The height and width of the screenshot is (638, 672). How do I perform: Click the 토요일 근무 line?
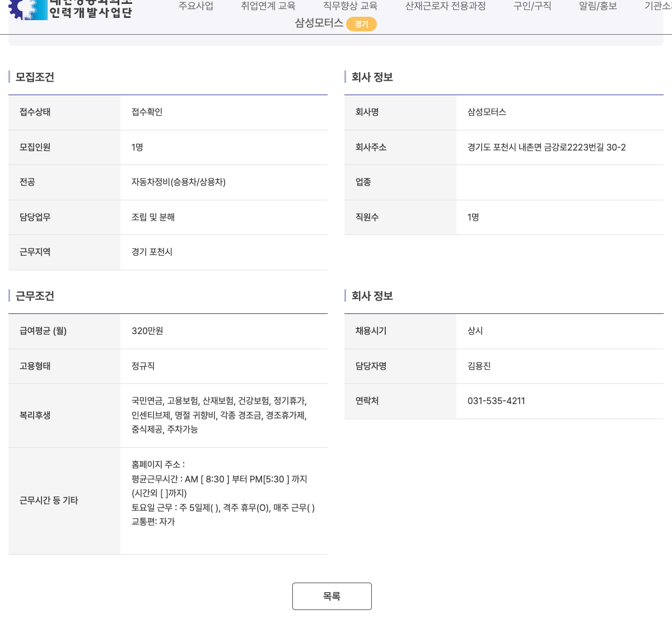(223, 508)
